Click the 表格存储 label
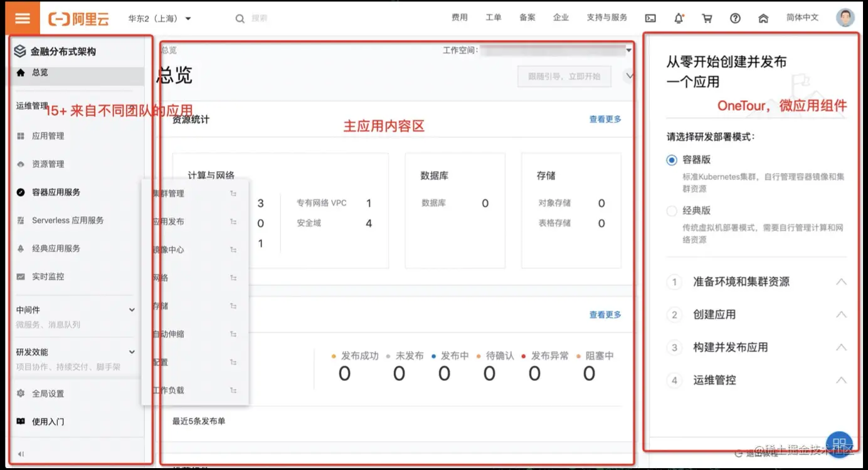The image size is (868, 470). (554, 223)
